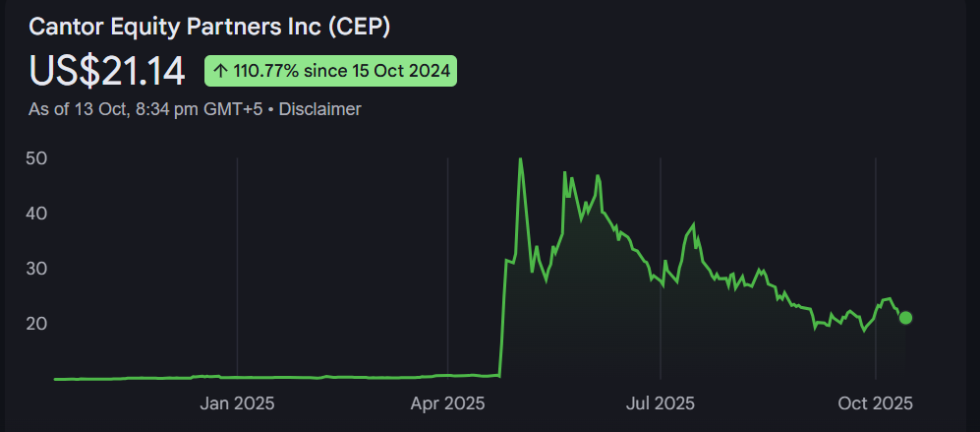Click the 40 y-axis label

(39, 214)
